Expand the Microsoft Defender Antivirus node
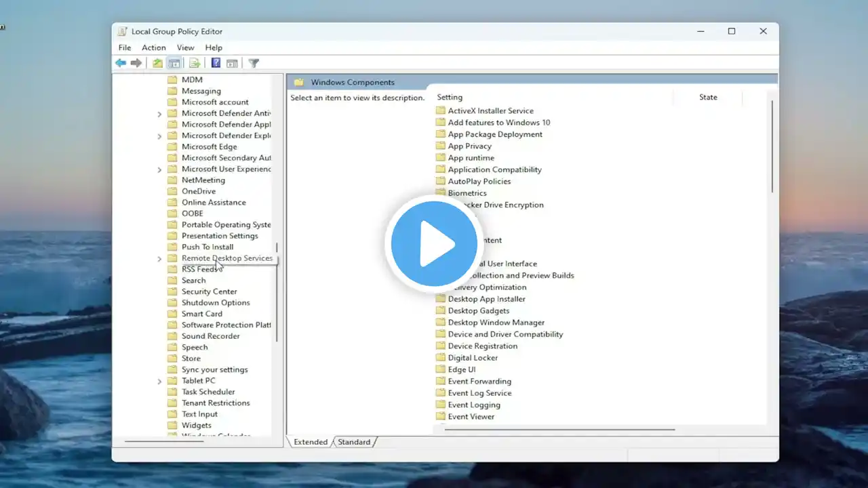This screenshot has width=868, height=488. (159, 114)
